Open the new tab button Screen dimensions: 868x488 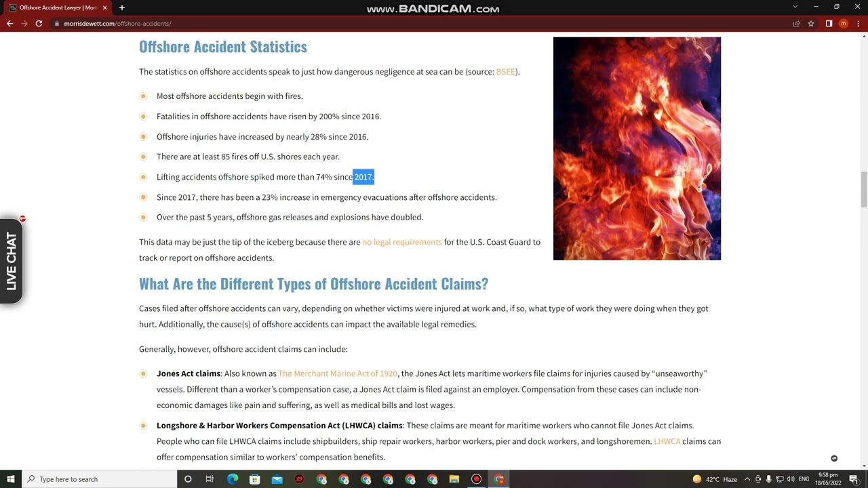122,7
